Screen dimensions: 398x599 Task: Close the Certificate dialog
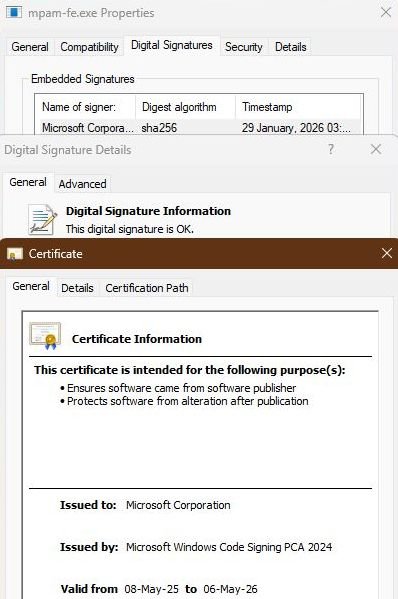coord(387,253)
